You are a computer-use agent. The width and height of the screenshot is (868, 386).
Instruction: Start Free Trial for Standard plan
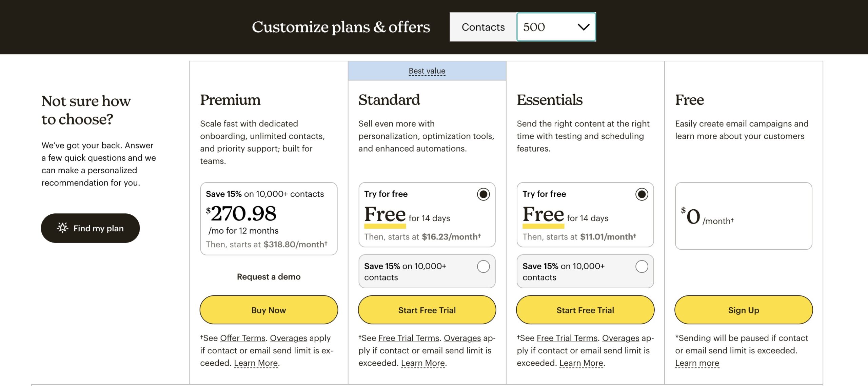point(427,309)
